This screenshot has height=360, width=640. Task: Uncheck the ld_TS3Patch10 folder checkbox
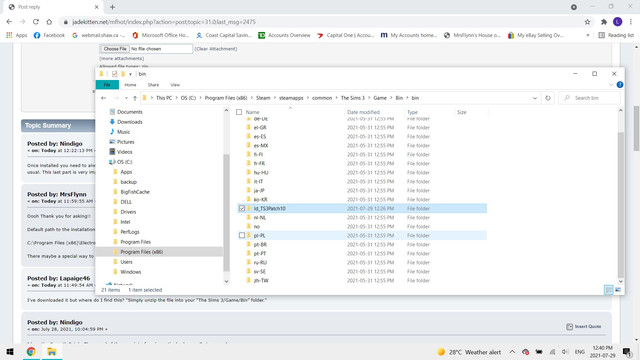242,209
